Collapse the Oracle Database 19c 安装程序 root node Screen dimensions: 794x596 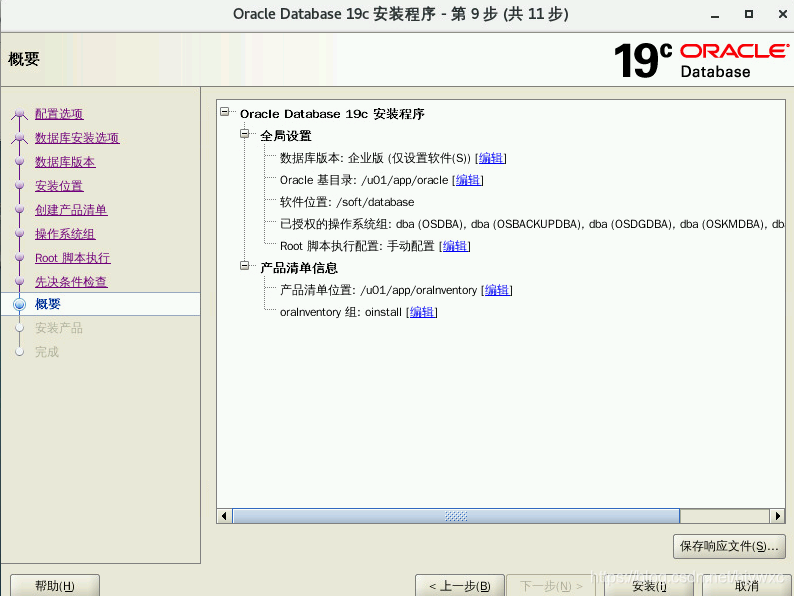tap(225, 111)
